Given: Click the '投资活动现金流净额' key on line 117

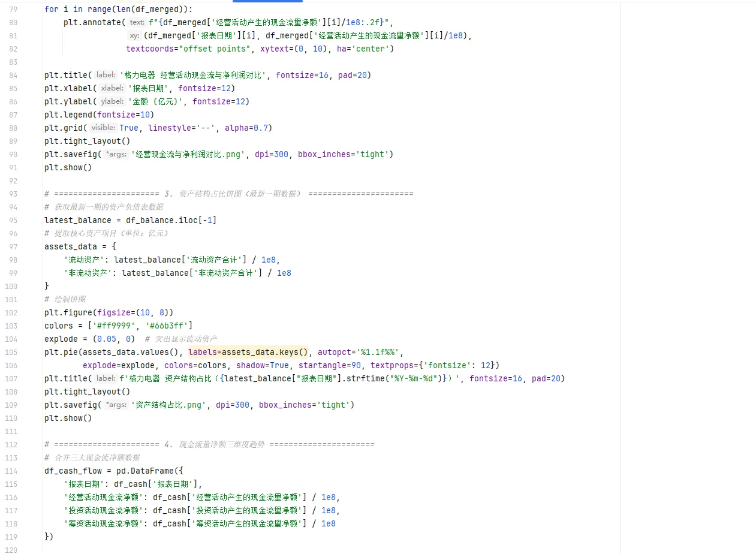Looking at the screenshot, I should (x=103, y=511).
